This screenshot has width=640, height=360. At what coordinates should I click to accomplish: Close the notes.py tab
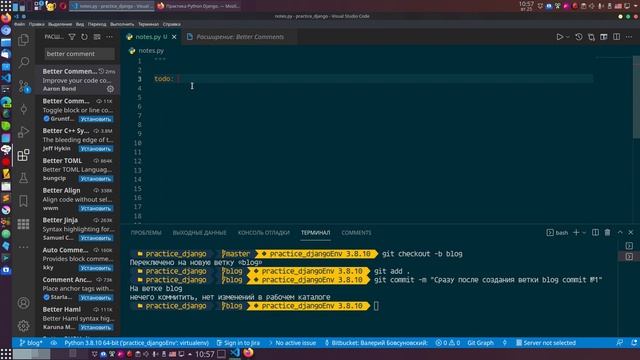pyautogui.click(x=174, y=37)
